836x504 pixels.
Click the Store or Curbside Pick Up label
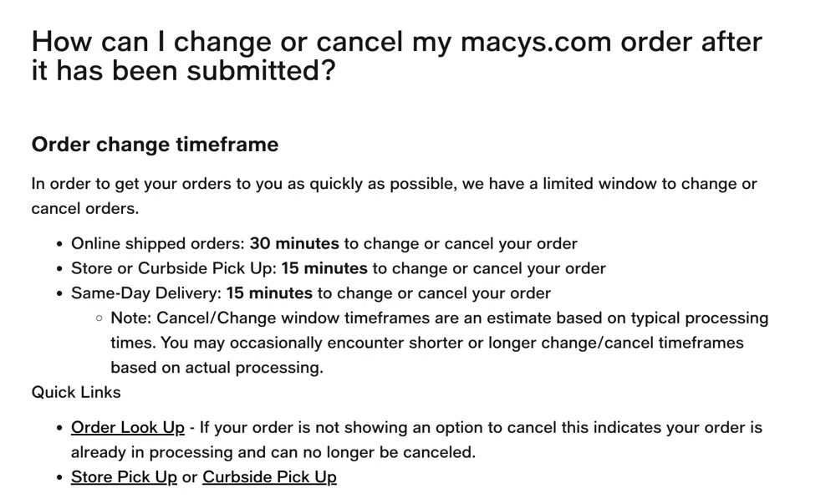point(174,268)
